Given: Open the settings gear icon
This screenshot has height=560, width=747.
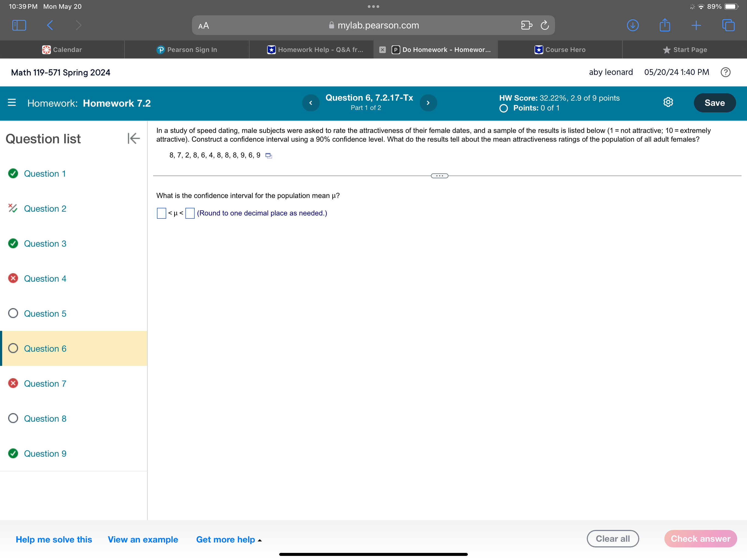Looking at the screenshot, I should tap(668, 102).
